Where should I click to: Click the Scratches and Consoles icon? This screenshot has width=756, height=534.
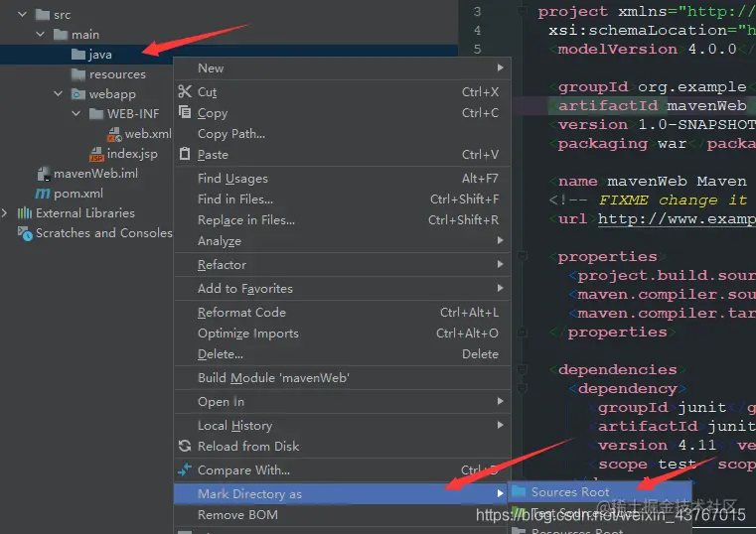(x=25, y=233)
